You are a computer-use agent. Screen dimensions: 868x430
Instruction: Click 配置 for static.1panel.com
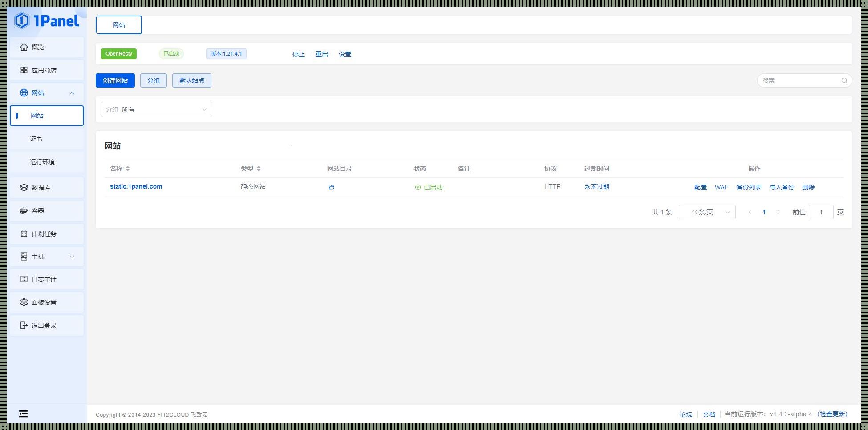[x=701, y=187]
